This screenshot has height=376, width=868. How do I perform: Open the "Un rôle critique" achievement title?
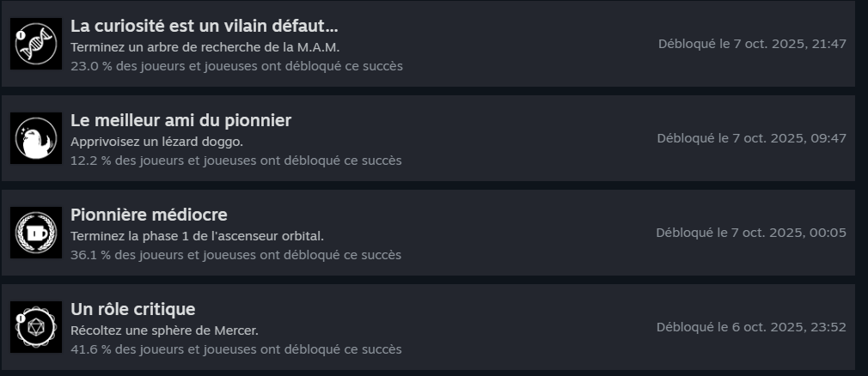[133, 309]
